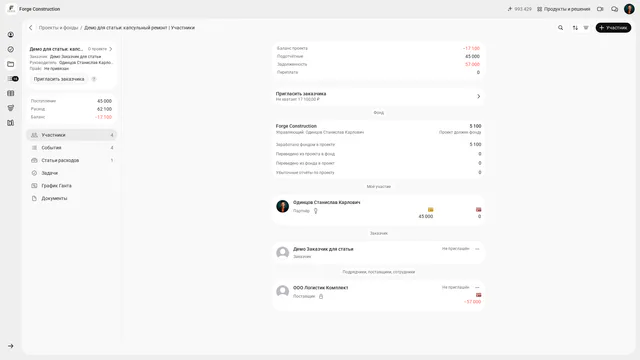Open the video camera icon in top bar
The height and width of the screenshot is (360, 640).
pyautogui.click(x=600, y=9)
